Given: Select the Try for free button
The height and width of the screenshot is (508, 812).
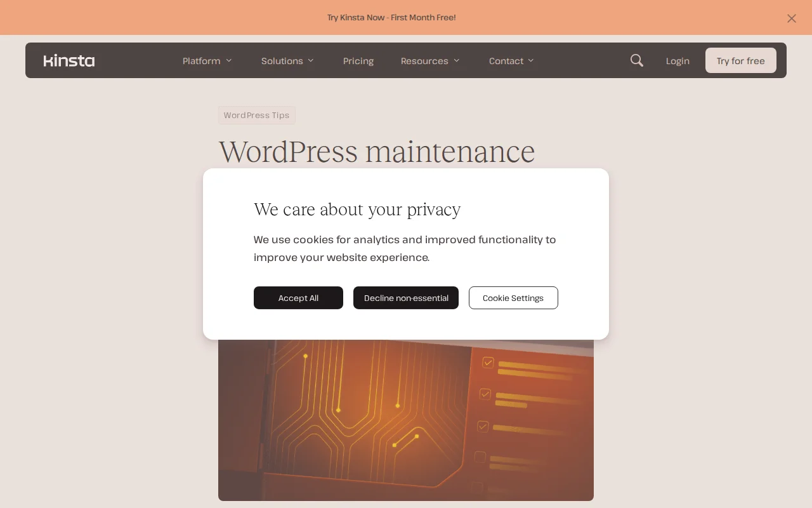Looking at the screenshot, I should 740,60.
